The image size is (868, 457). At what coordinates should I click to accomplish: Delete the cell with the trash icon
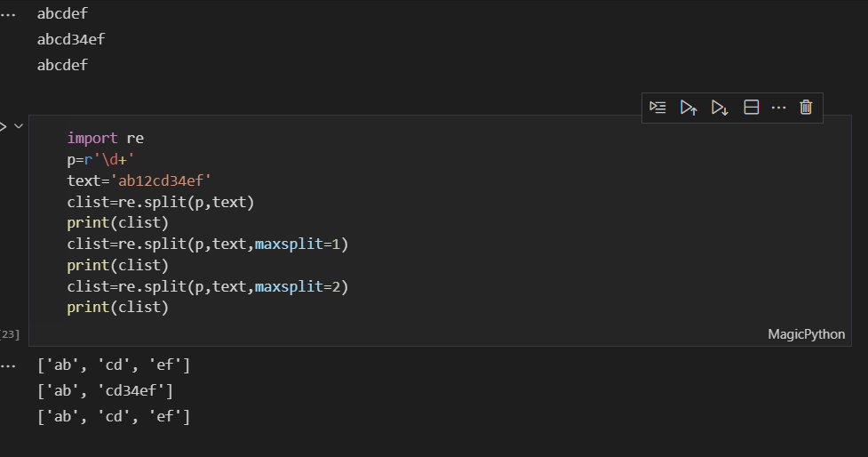click(x=806, y=108)
